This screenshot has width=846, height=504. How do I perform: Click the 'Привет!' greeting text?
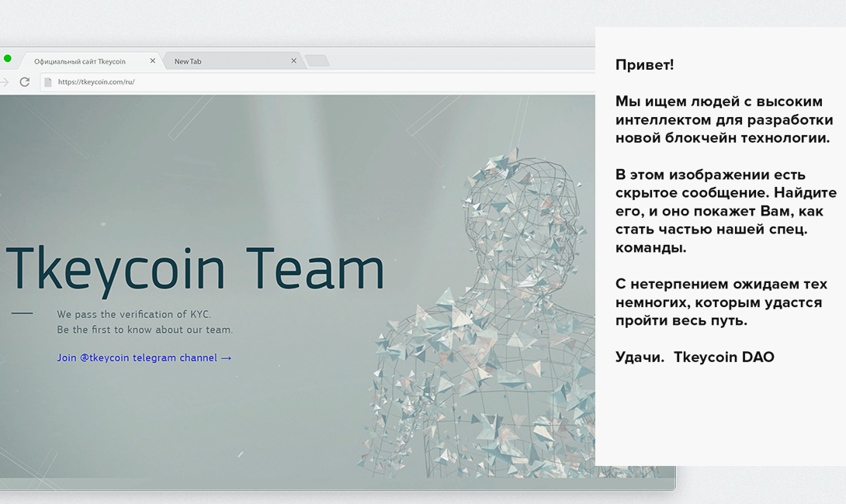pyautogui.click(x=644, y=65)
